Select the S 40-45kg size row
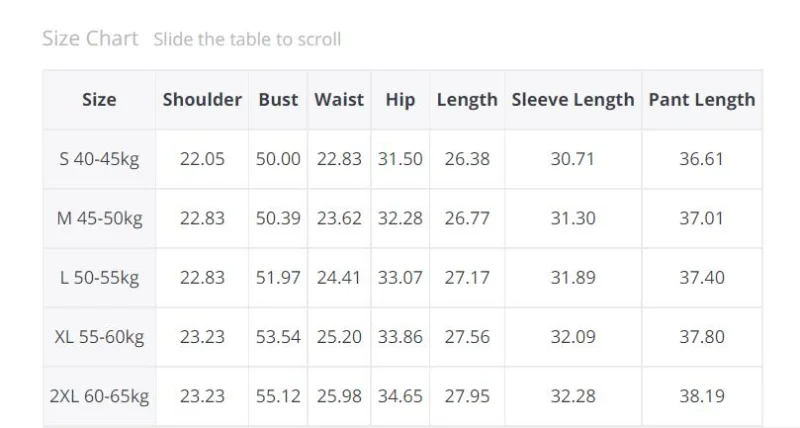The image size is (800, 428). [99, 159]
